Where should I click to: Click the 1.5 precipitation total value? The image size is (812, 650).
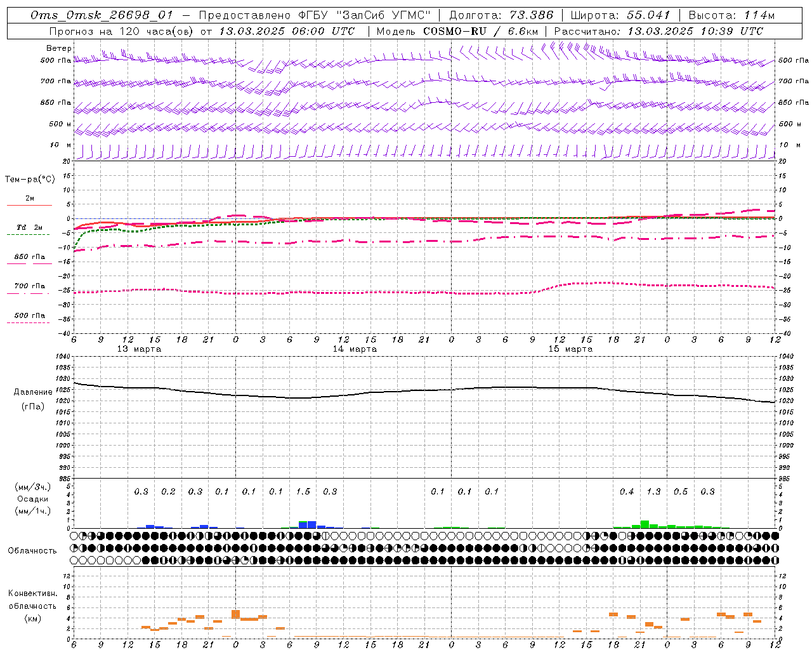coord(303,491)
